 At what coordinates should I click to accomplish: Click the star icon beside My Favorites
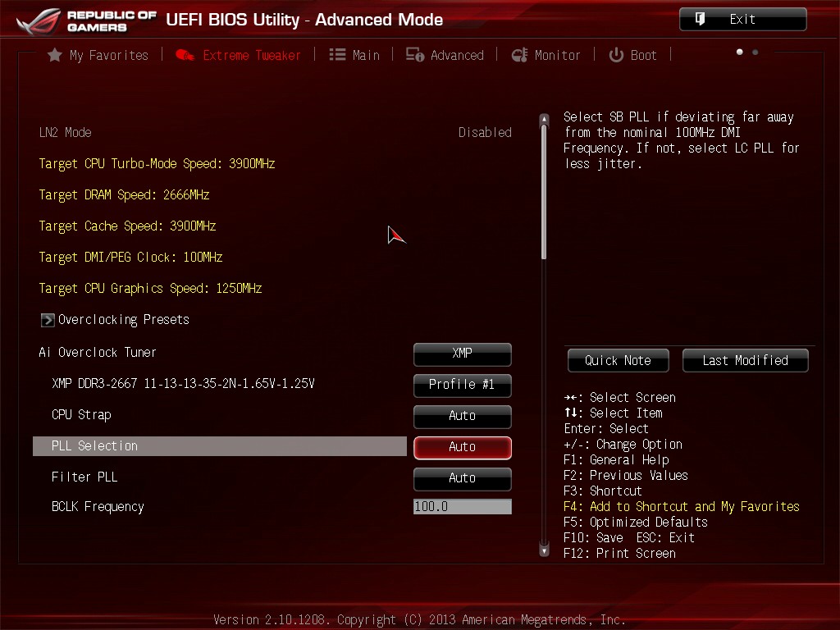pyautogui.click(x=55, y=55)
